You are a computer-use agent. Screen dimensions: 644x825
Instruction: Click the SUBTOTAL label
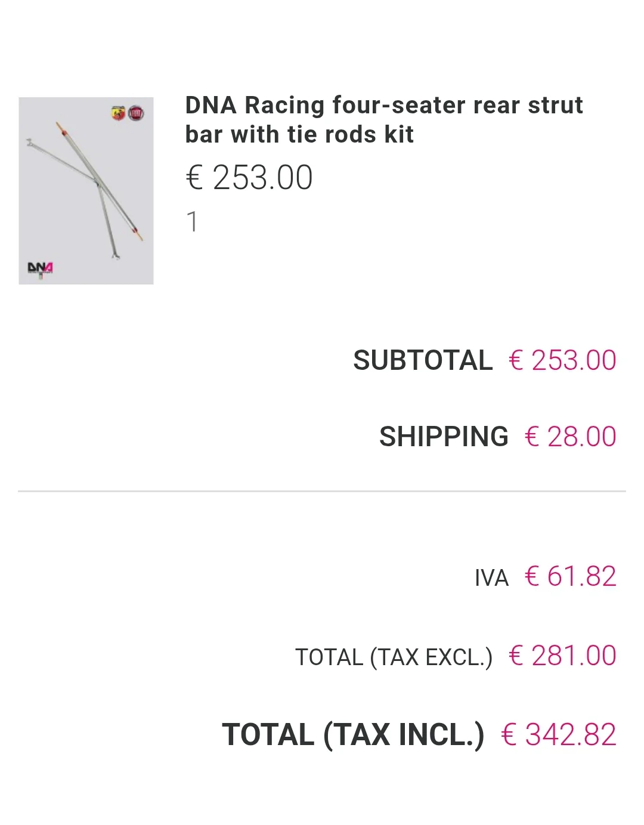pos(422,360)
